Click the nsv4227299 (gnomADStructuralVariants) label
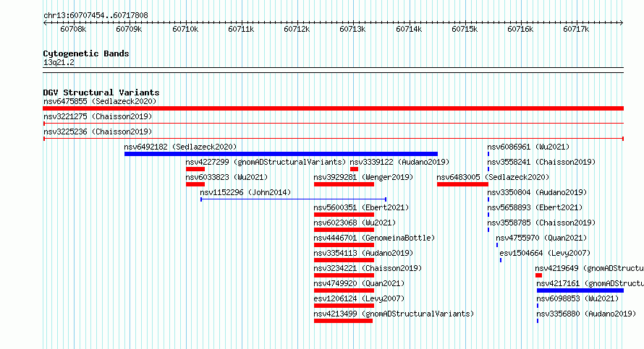Screen dimensions: 644x349 (x=266, y=162)
